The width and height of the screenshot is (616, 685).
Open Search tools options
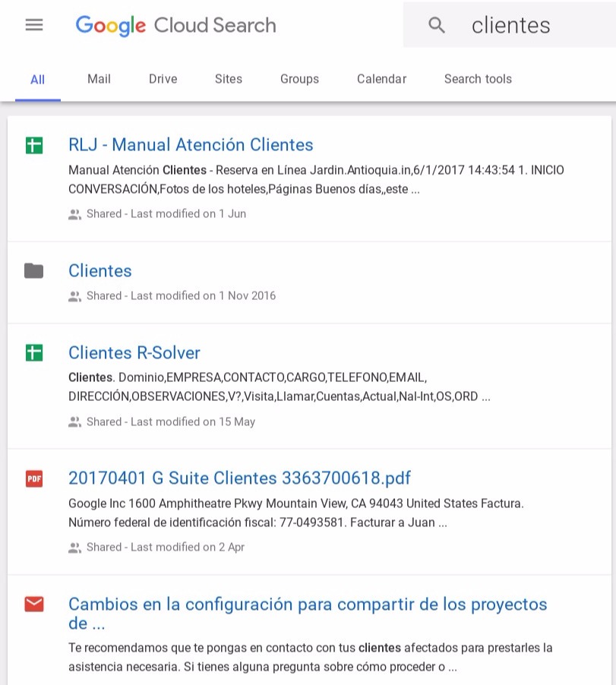point(478,79)
